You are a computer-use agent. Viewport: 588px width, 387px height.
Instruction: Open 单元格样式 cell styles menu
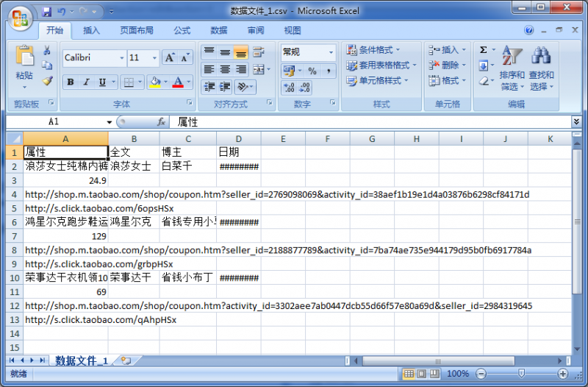(x=377, y=81)
